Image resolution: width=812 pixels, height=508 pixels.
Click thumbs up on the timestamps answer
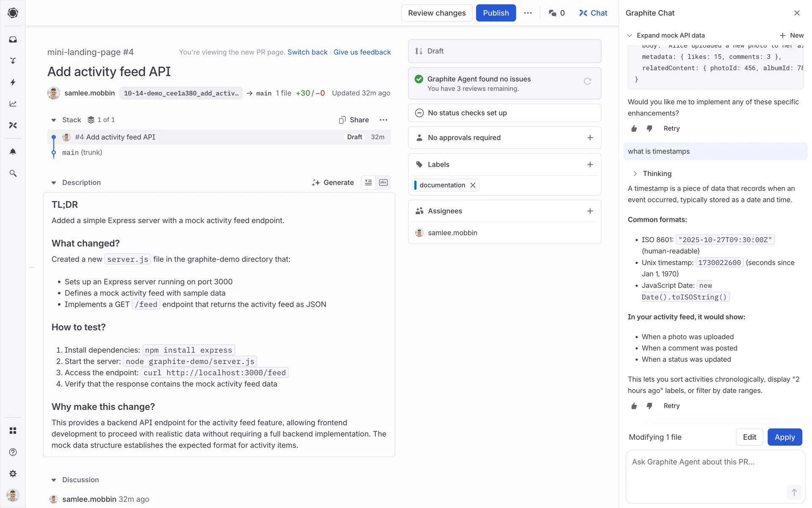pos(634,406)
